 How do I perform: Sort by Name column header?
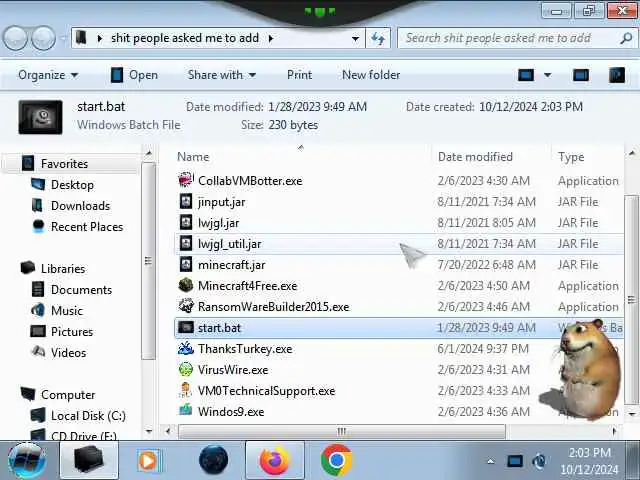pos(302,157)
